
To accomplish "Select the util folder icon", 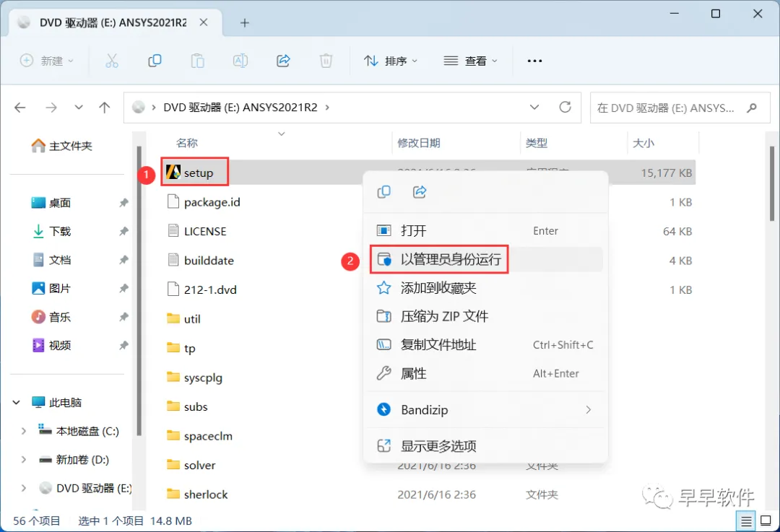I will (173, 318).
